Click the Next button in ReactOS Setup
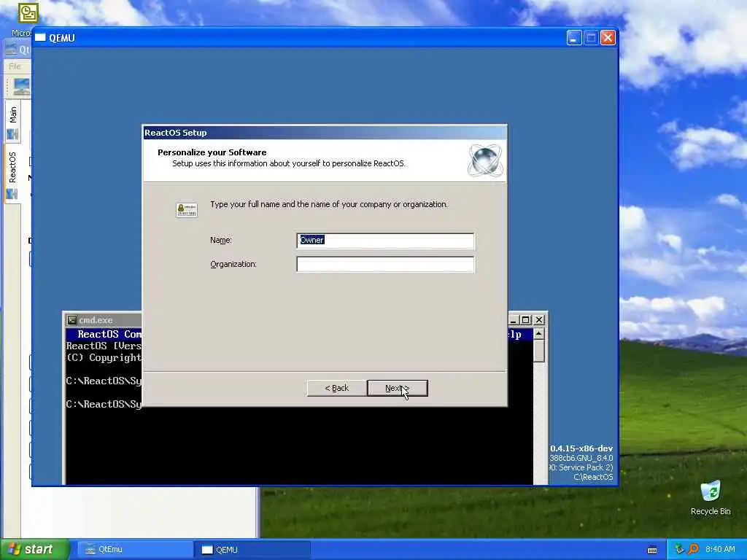The width and height of the screenshot is (747, 560). click(398, 388)
